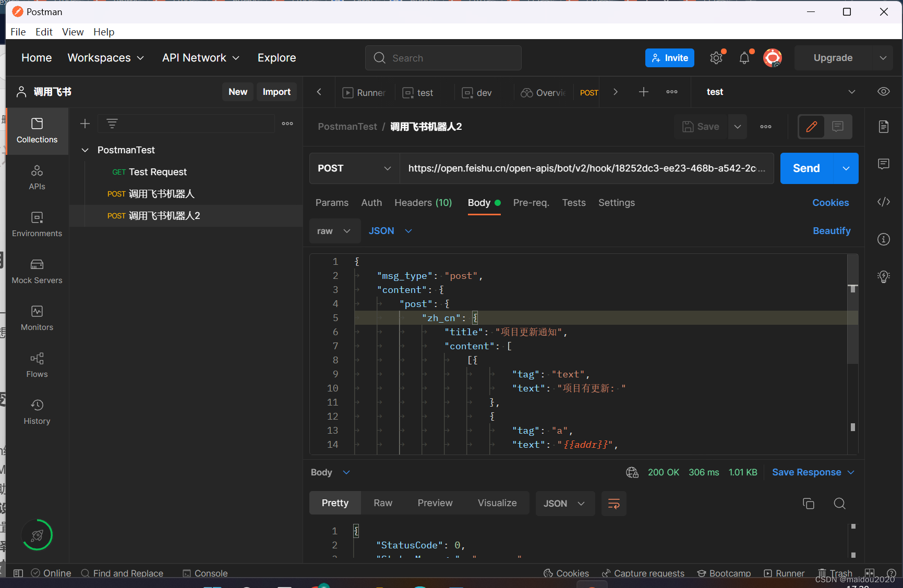
Task: Create a new collection with plus icon
Action: (x=85, y=124)
